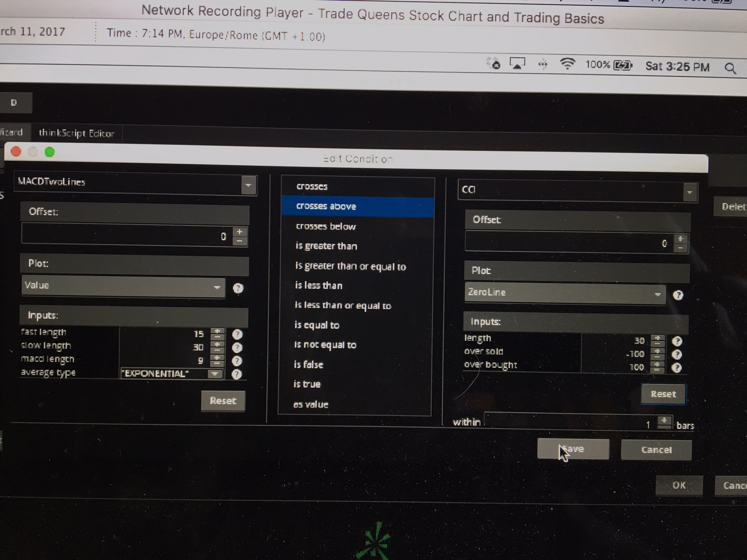Open the ZeroLine plot dropdown
Screen dimensions: 747x560
pos(657,294)
